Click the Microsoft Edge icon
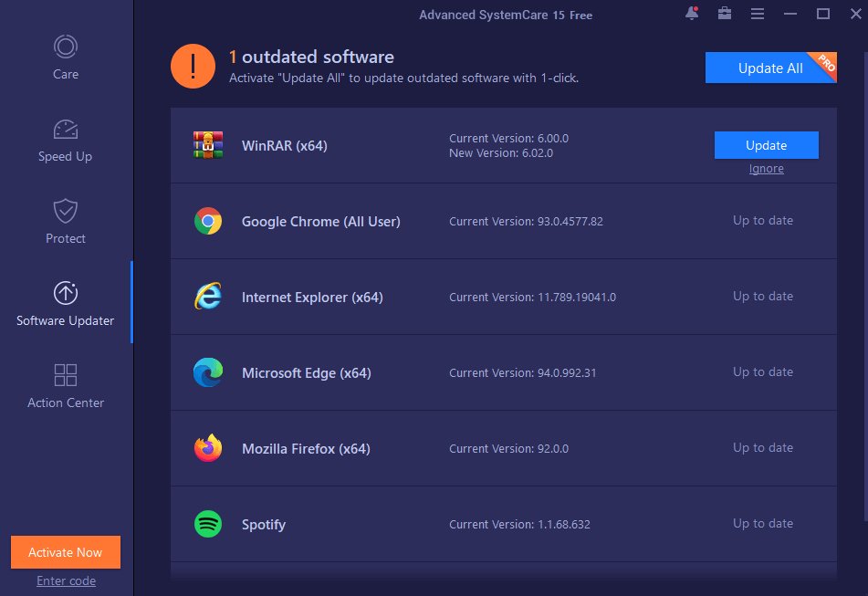Image resolution: width=868 pixels, height=596 pixels. click(207, 372)
